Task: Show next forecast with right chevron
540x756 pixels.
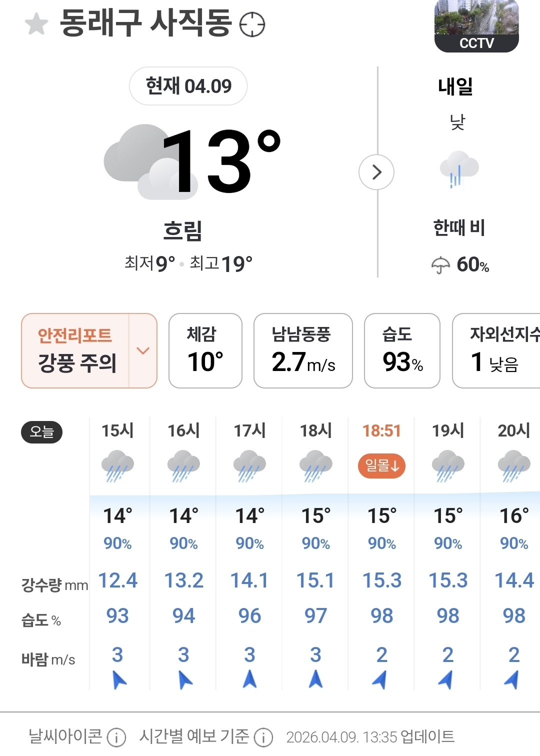Action: click(376, 172)
